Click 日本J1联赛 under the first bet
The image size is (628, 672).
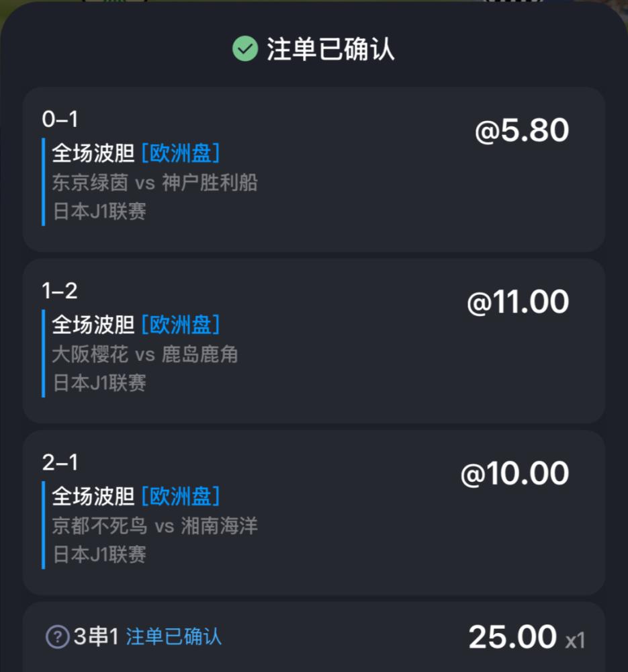99,211
